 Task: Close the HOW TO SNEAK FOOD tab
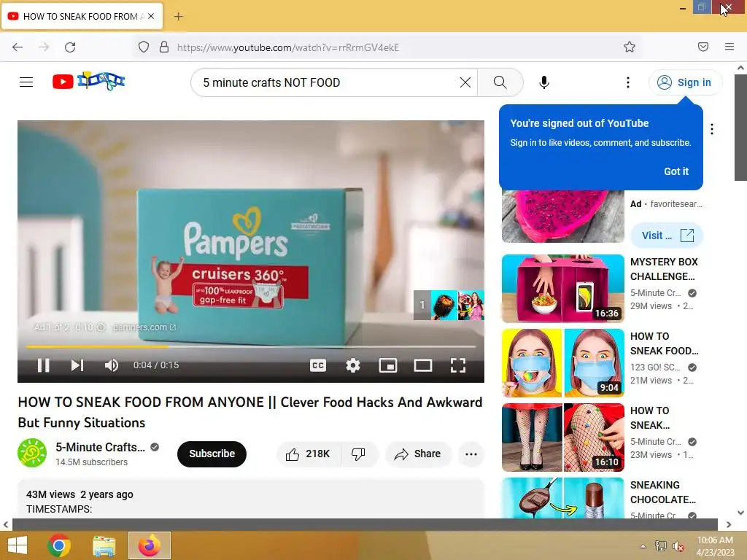tap(151, 16)
